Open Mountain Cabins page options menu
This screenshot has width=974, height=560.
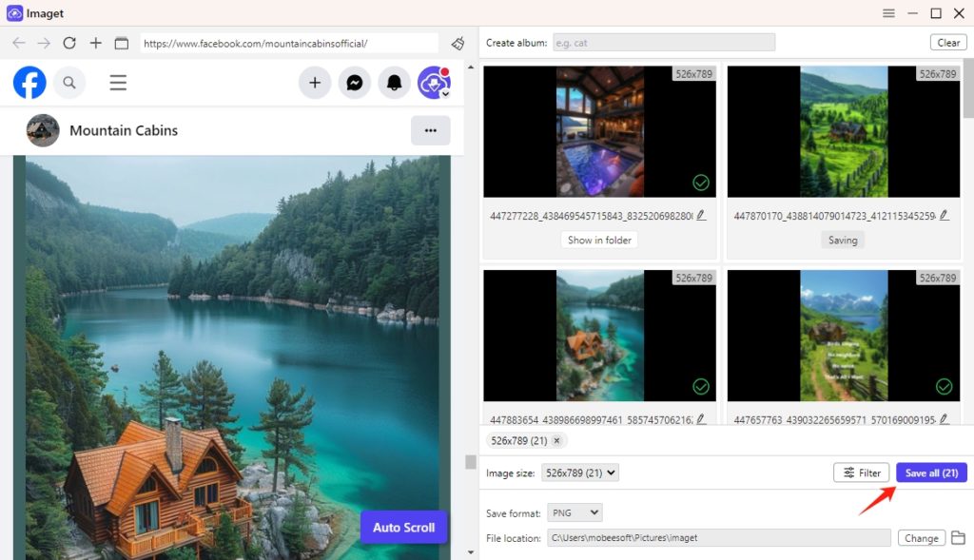tap(431, 130)
